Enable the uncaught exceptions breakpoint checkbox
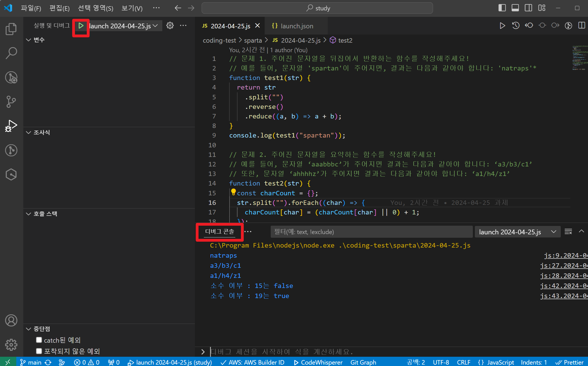The height and width of the screenshot is (366, 588). click(39, 351)
